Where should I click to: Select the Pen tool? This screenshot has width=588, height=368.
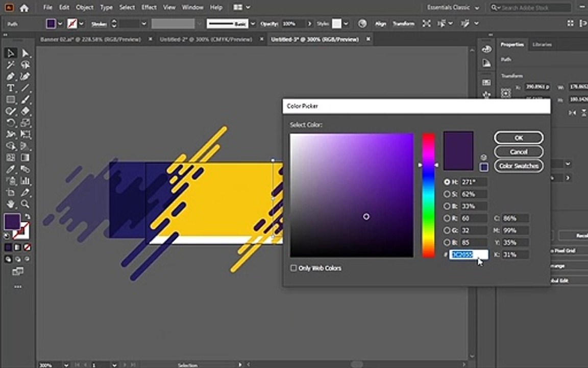(11, 77)
